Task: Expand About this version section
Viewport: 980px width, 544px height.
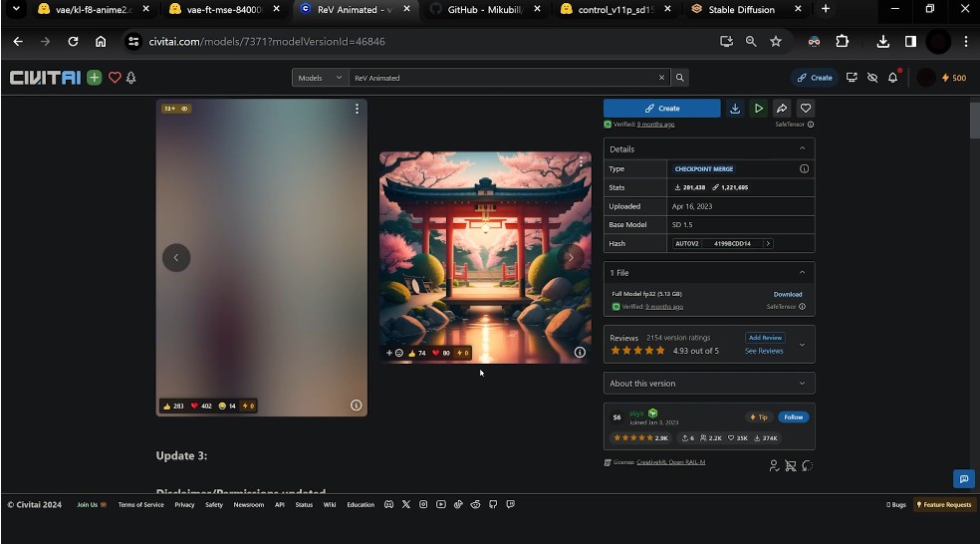Action: tap(709, 384)
